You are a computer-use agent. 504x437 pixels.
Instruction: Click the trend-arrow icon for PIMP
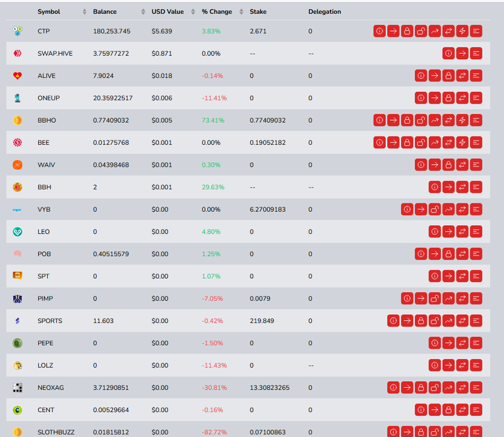[x=448, y=299]
